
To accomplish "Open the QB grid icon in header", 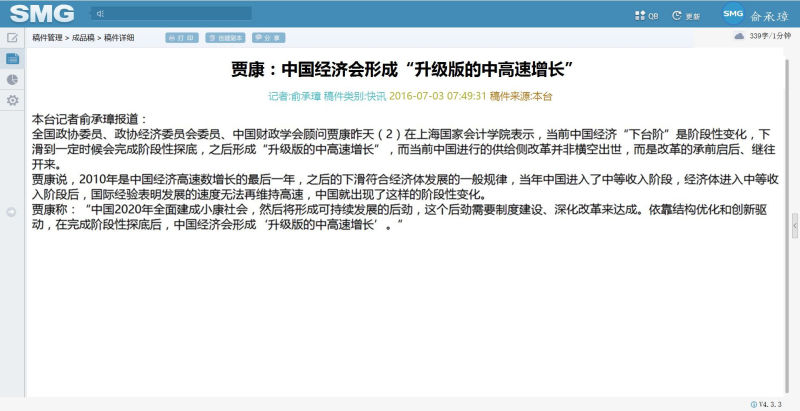I will (x=640, y=16).
